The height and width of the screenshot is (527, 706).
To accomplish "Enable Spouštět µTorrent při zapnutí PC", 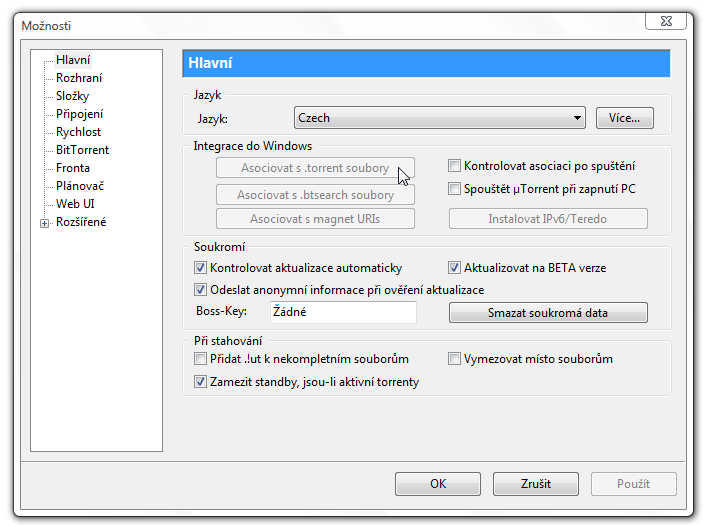I will [x=454, y=189].
